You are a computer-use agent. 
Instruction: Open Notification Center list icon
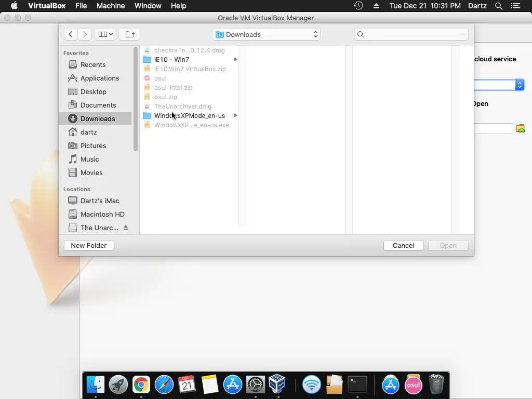[x=515, y=6]
